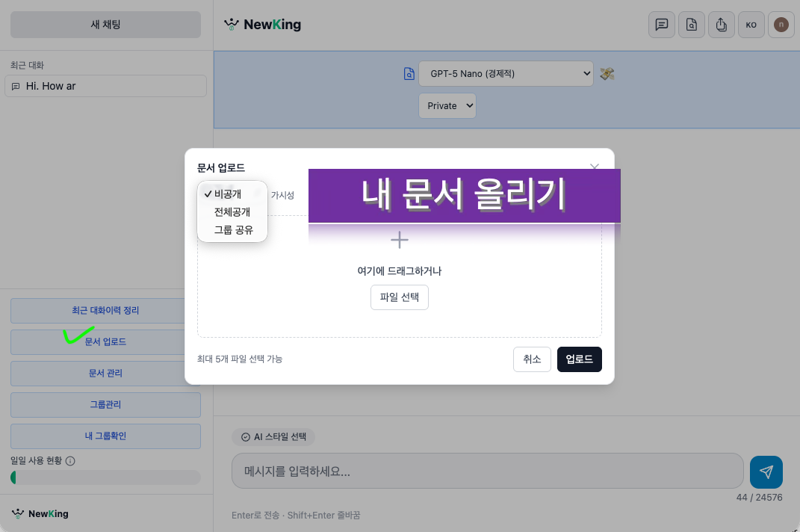Open 그룹관리 from the sidebar menu
This screenshot has width=800, height=532.
(105, 404)
